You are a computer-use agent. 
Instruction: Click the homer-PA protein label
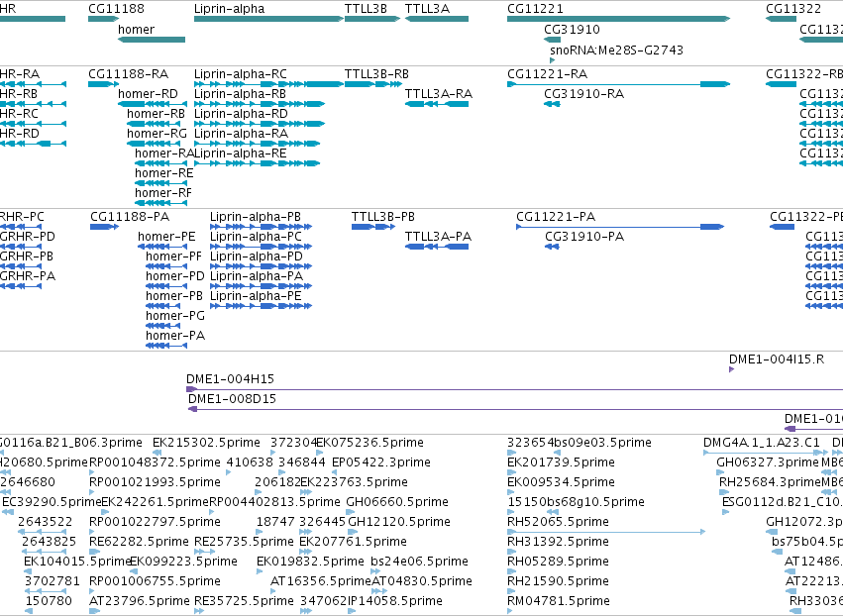point(175,336)
